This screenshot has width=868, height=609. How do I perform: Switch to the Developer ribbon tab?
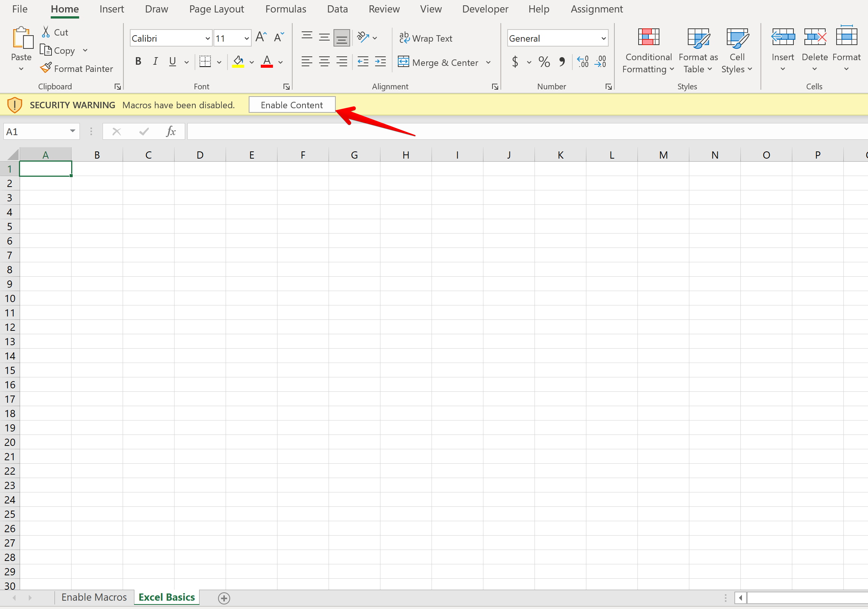click(x=485, y=9)
